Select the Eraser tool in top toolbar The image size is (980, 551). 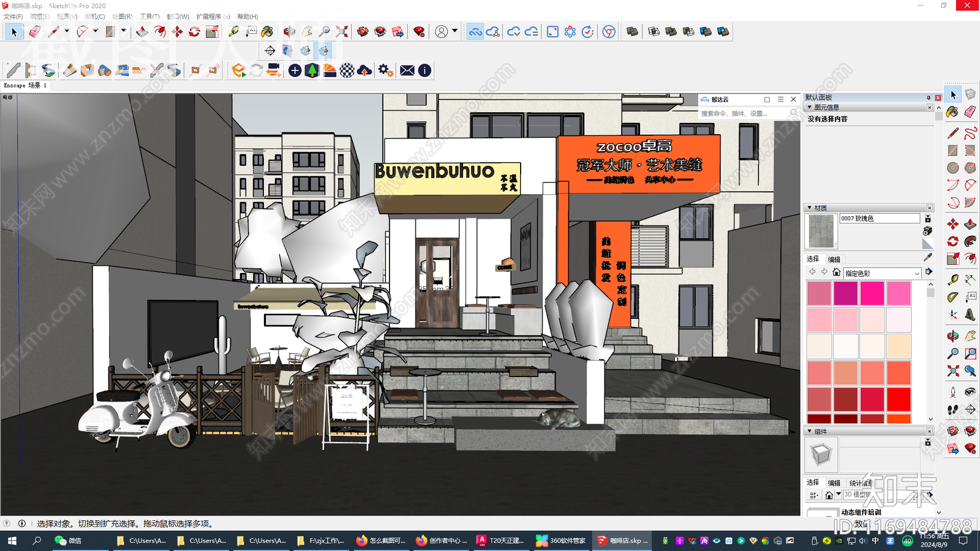(34, 31)
